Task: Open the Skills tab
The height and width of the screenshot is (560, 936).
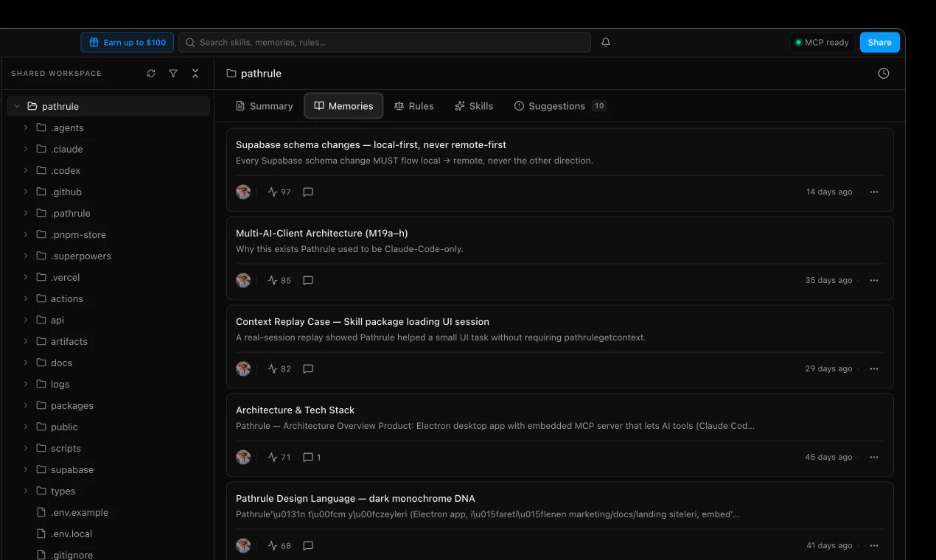Action: [474, 106]
